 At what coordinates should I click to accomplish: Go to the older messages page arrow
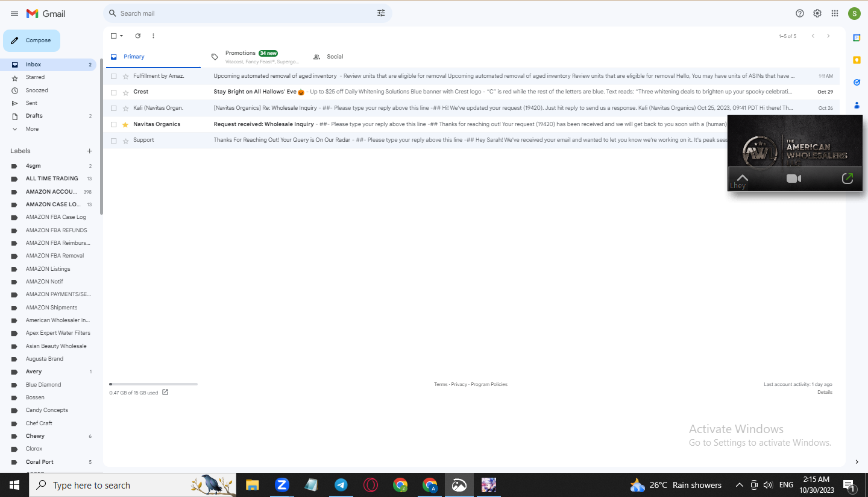(x=828, y=36)
